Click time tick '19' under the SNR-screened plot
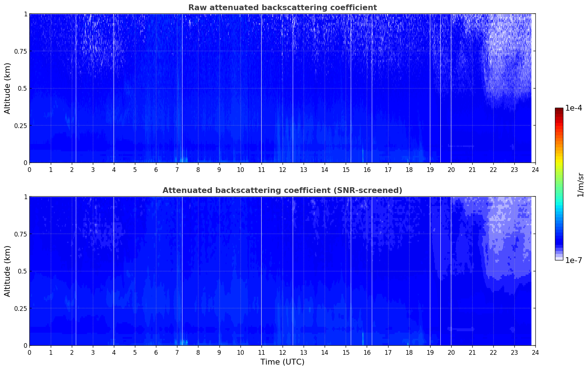The width and height of the screenshot is (588, 370). [x=430, y=352]
